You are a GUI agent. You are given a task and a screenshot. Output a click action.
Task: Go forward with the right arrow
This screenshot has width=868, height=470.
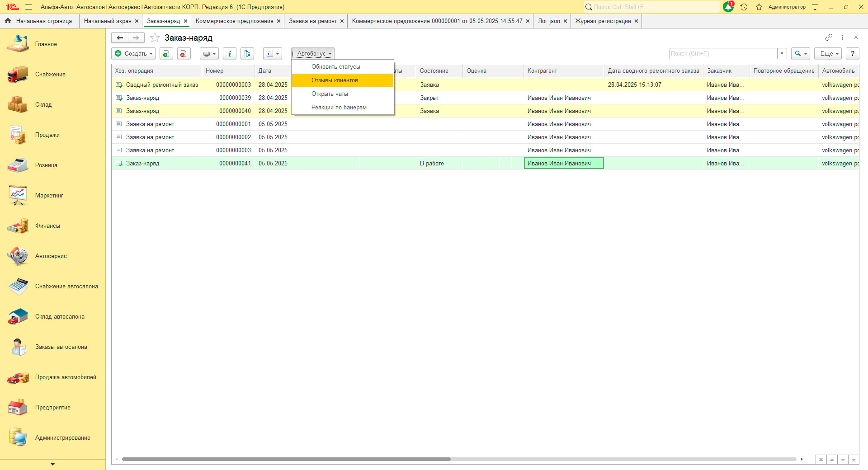136,38
